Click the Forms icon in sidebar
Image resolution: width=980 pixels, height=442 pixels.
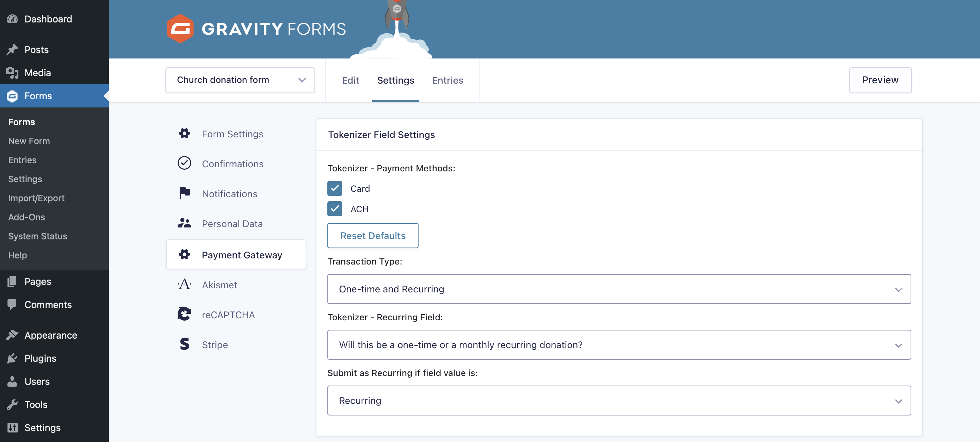point(12,95)
